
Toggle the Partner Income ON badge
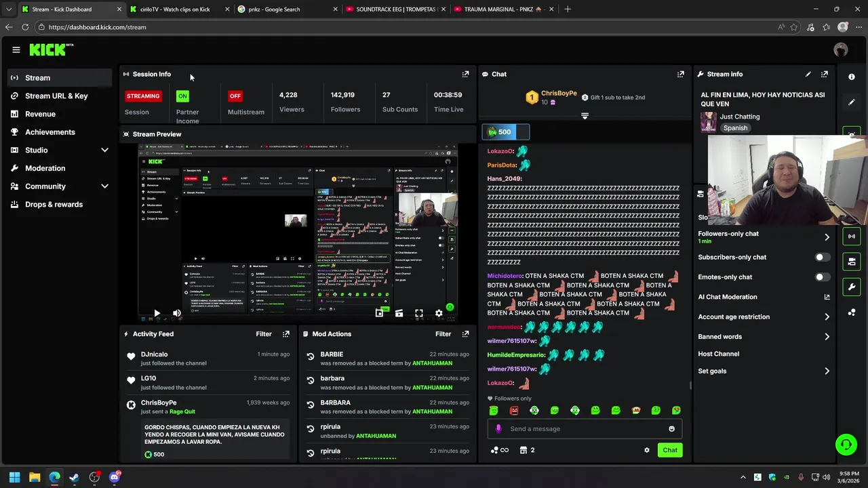tap(182, 96)
